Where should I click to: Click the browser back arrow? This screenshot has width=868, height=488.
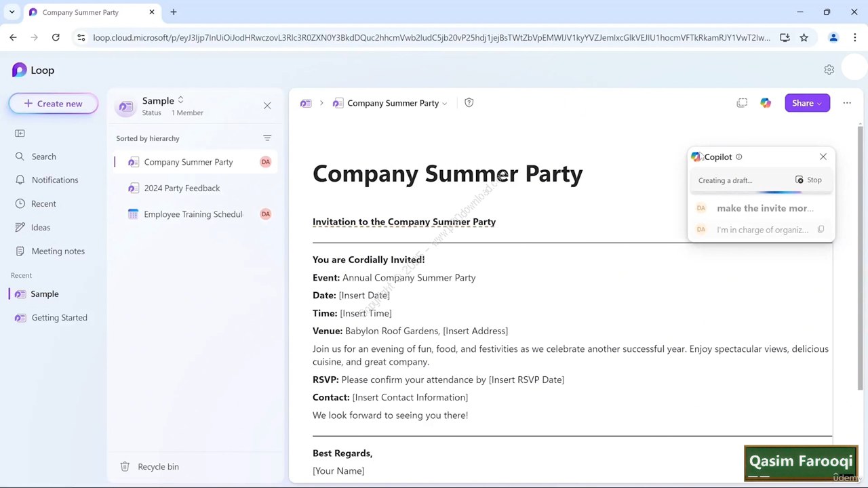pyautogui.click(x=13, y=37)
